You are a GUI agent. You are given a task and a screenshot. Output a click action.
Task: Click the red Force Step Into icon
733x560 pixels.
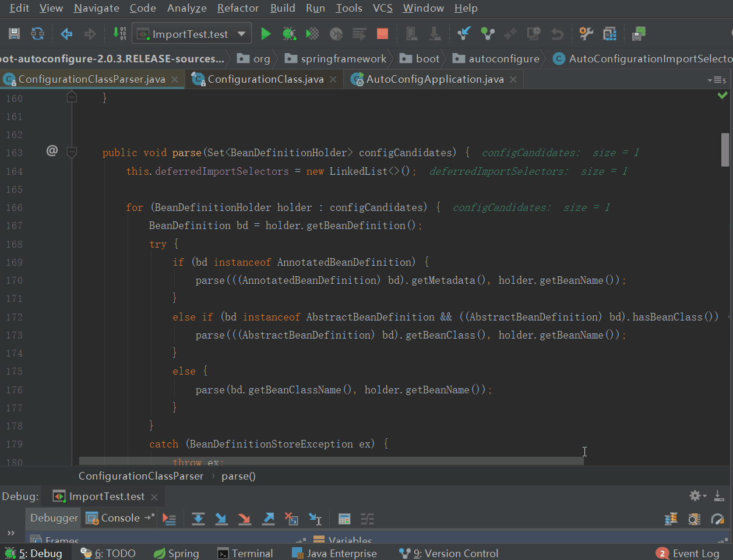click(245, 519)
